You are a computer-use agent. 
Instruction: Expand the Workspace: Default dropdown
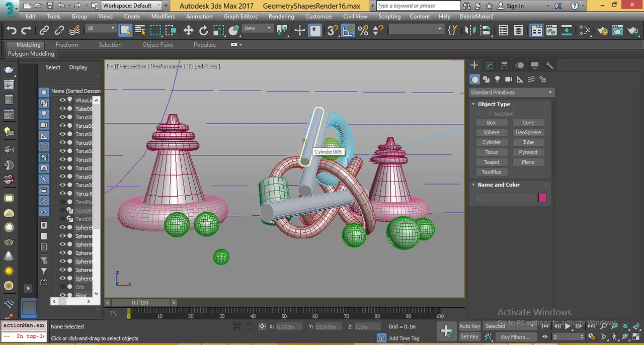click(132, 6)
